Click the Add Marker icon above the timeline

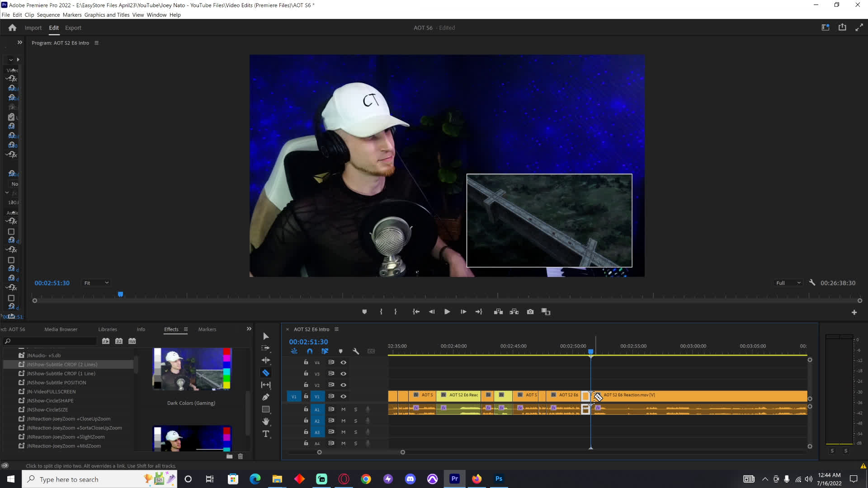pyautogui.click(x=341, y=351)
